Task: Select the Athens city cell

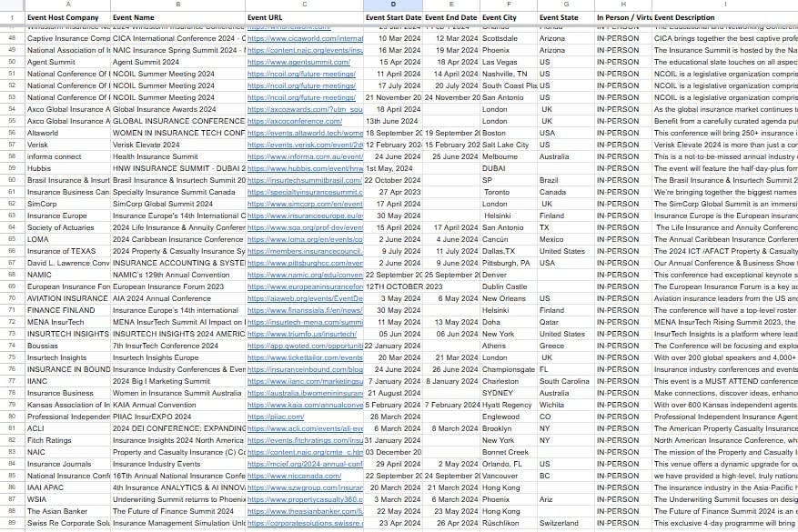Action: click(x=509, y=346)
